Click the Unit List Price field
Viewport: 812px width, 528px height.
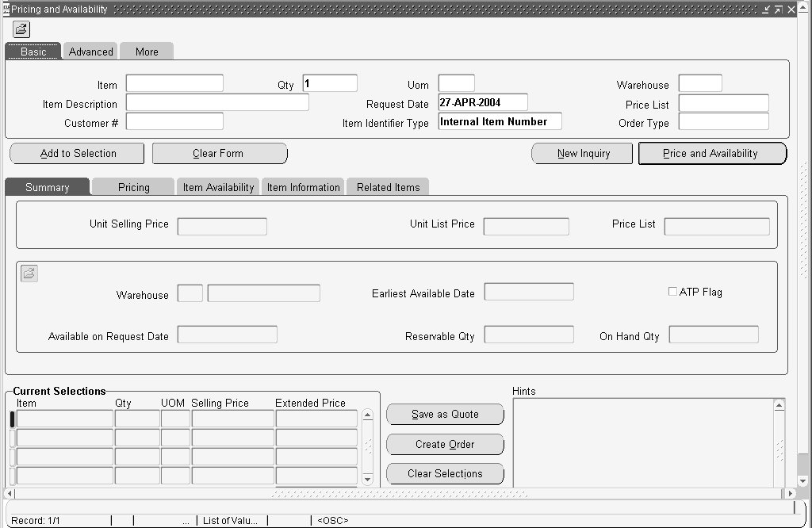click(x=527, y=226)
